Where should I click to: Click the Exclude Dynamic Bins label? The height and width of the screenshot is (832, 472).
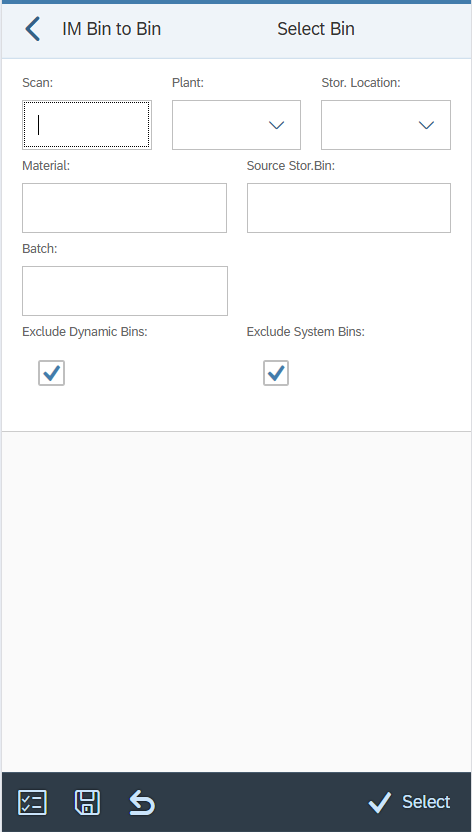tap(85, 332)
